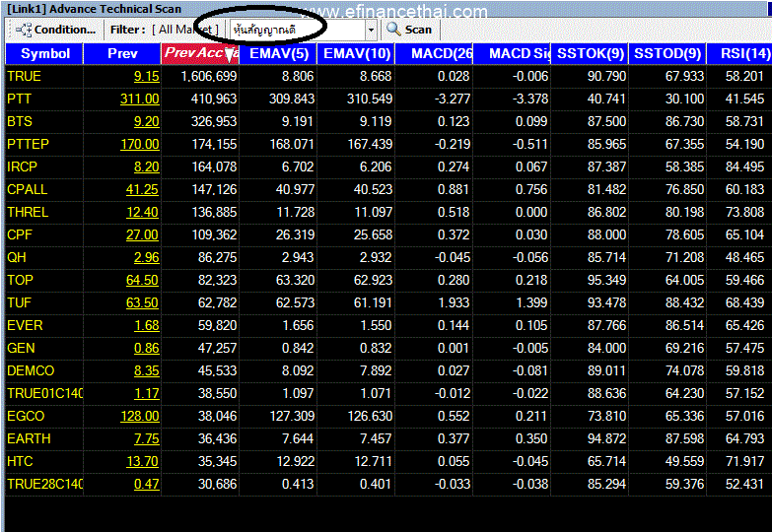Sort by SSTOK(9) column header

(x=590, y=53)
